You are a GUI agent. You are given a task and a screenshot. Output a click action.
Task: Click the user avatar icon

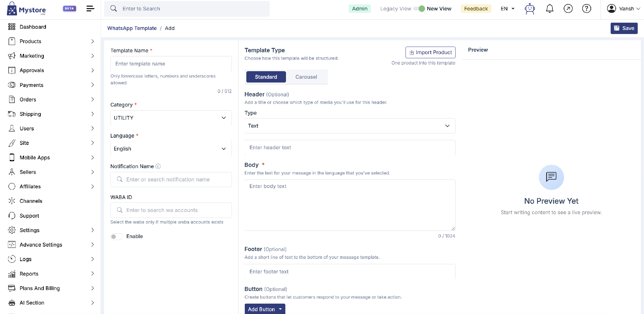612,9
